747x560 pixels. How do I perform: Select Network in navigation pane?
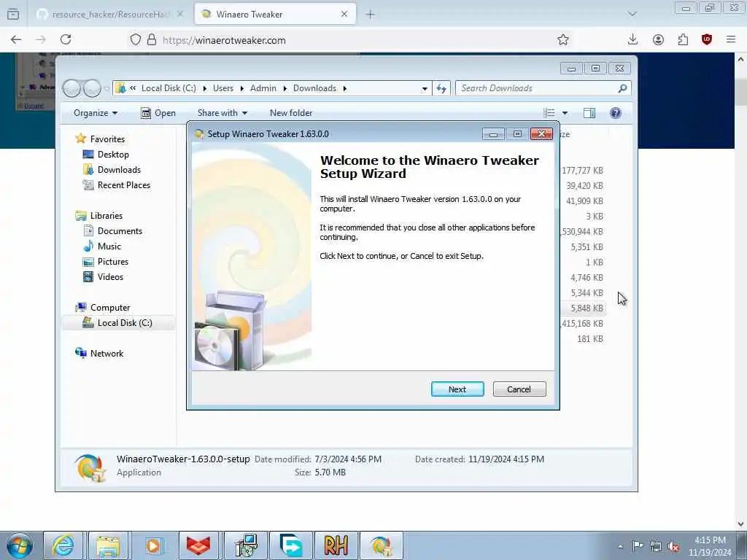click(x=107, y=354)
